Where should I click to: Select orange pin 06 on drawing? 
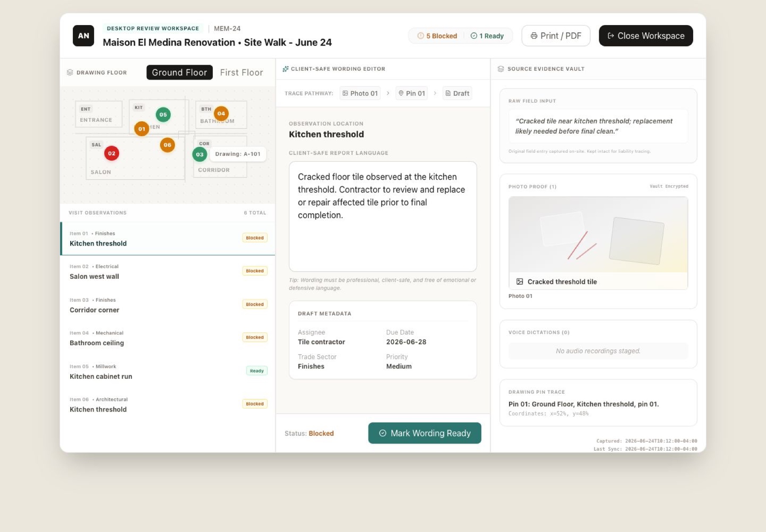coord(168,145)
